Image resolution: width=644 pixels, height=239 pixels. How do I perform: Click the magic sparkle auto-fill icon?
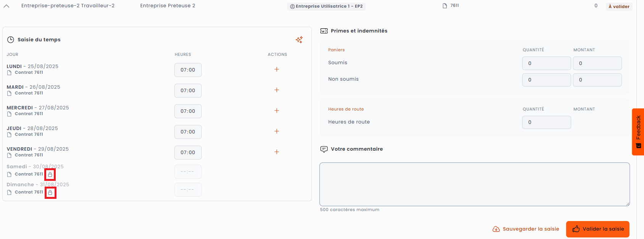click(299, 40)
